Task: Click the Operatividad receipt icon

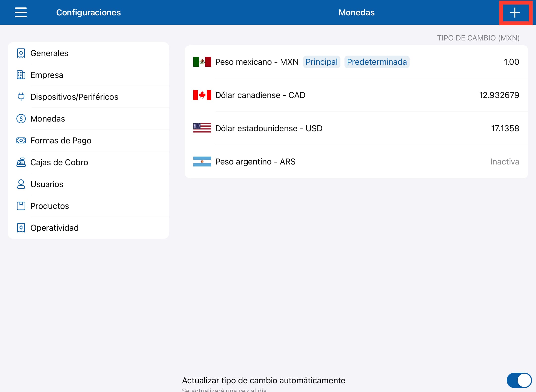Action: point(21,228)
